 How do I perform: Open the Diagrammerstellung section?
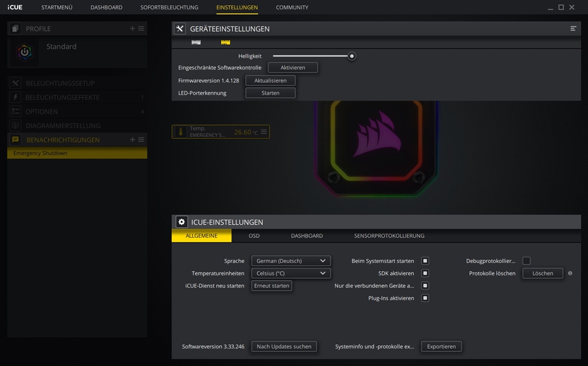click(77, 126)
